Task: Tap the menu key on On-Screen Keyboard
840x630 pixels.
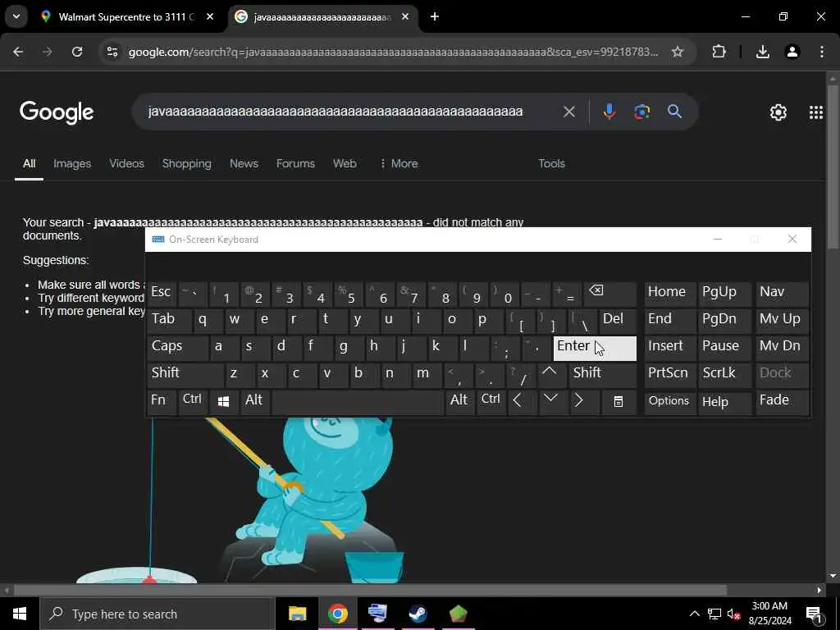Action: (619, 402)
